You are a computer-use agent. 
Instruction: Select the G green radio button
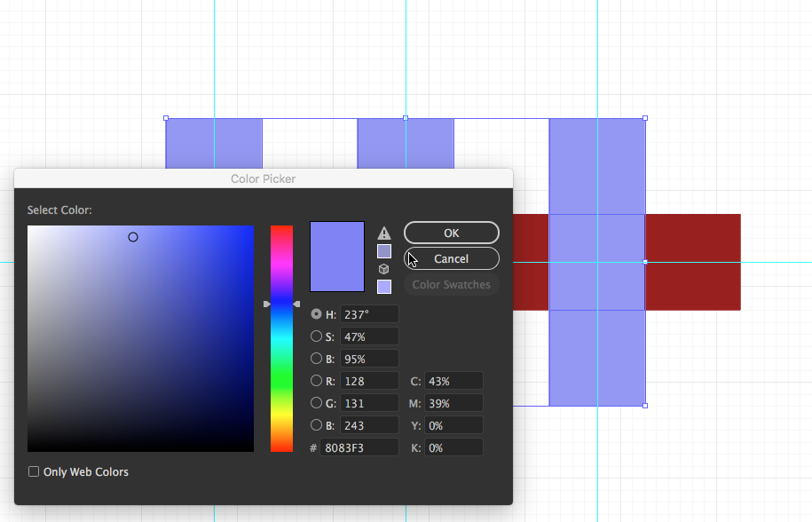click(x=316, y=403)
